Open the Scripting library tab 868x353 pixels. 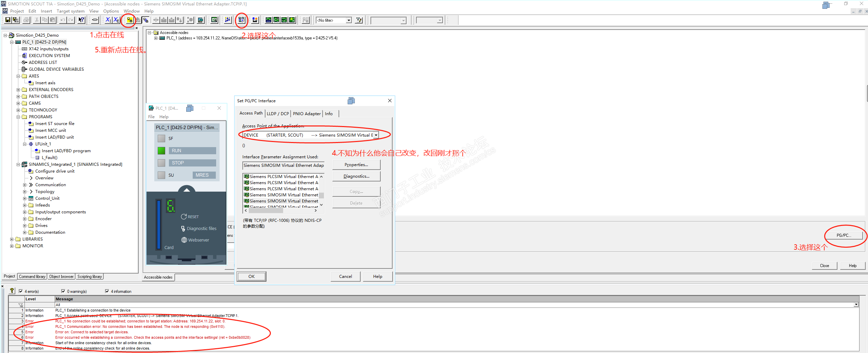click(90, 277)
